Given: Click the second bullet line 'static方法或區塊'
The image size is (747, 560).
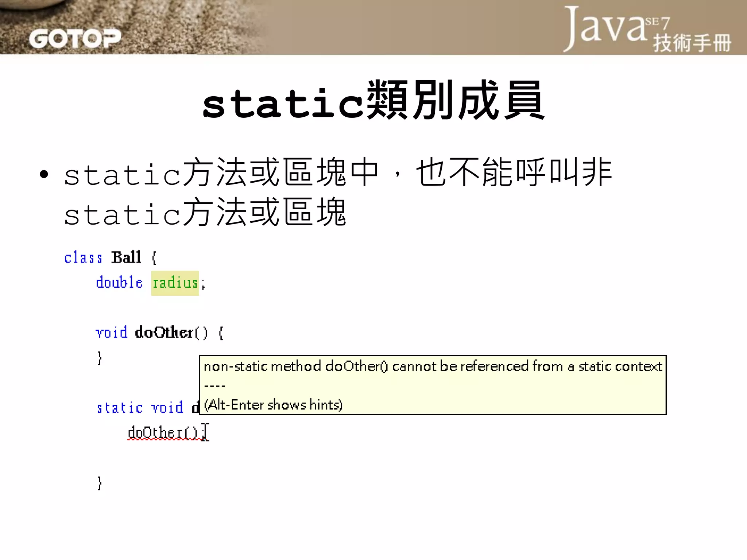Looking at the screenshot, I should [x=205, y=212].
